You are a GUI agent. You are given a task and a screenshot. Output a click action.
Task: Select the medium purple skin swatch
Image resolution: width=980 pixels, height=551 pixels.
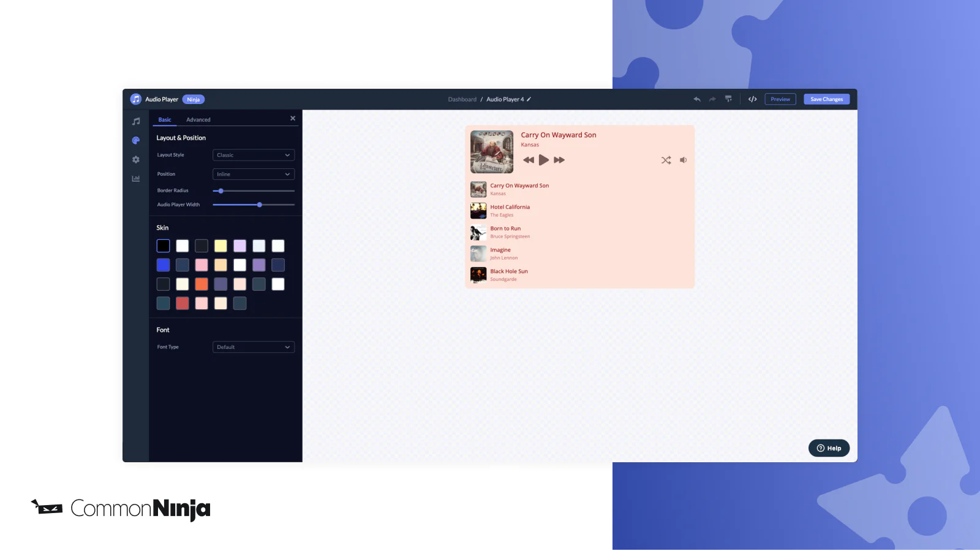tap(259, 265)
